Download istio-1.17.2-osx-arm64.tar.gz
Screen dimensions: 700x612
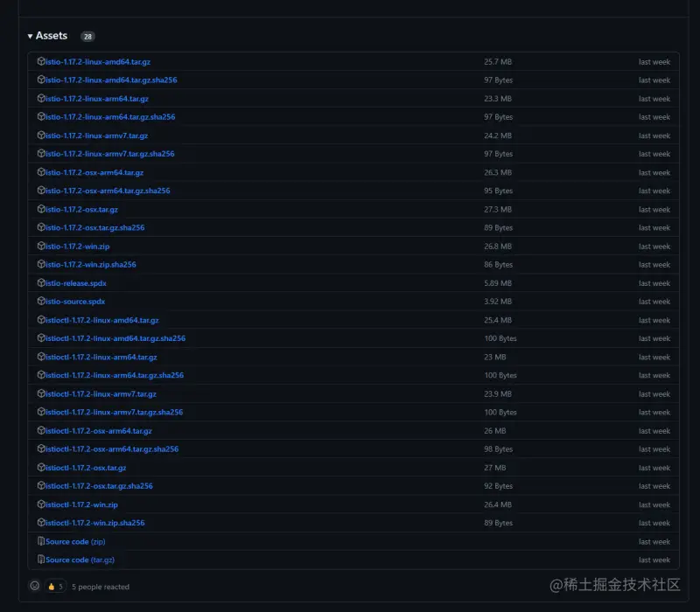pyautogui.click(x=94, y=173)
